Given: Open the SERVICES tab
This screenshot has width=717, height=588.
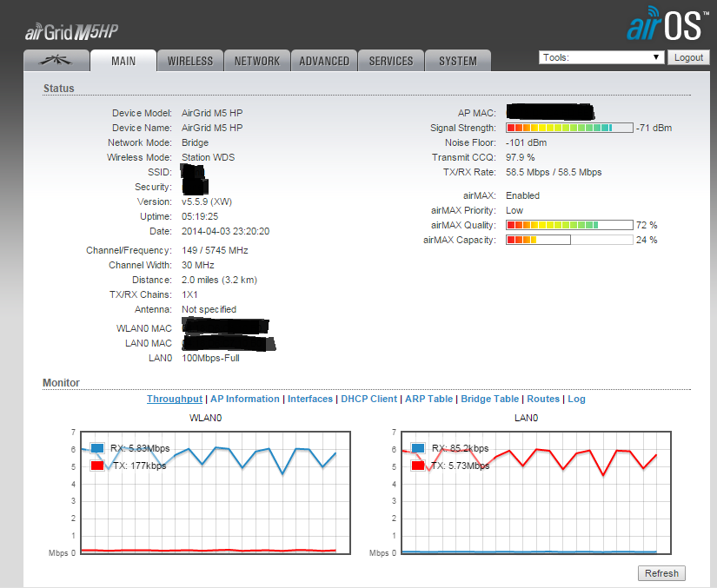Looking at the screenshot, I should pos(391,60).
